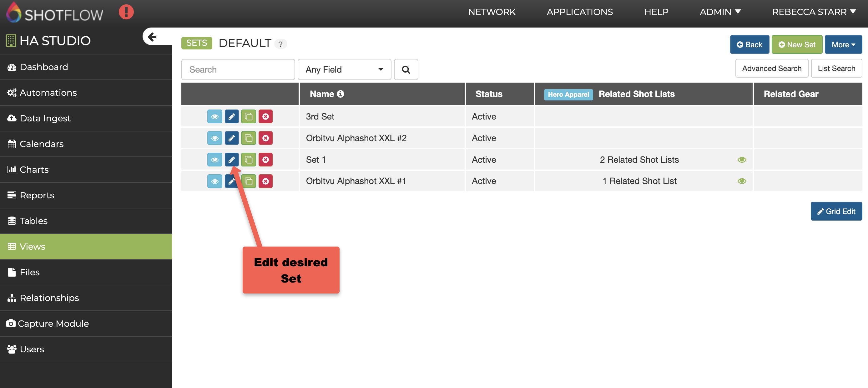This screenshot has width=868, height=388.
Task: Show Set 1's 2 related shot lists
Action: tap(742, 160)
